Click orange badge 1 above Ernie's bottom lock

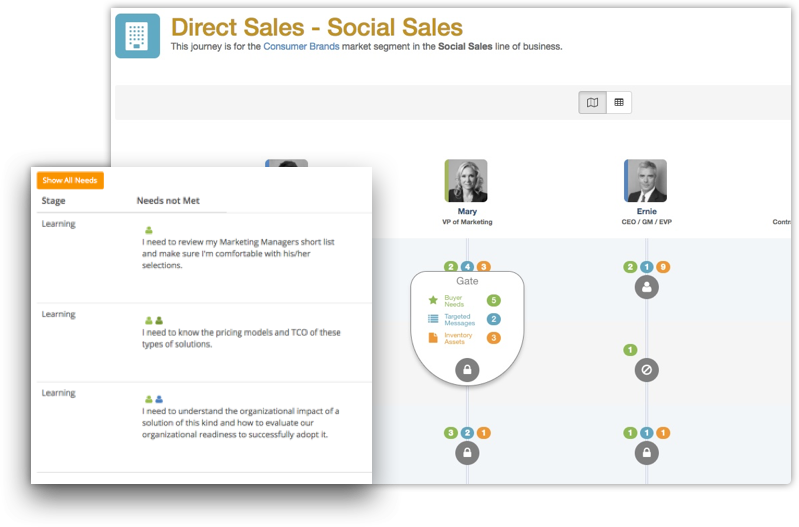pyautogui.click(x=663, y=433)
